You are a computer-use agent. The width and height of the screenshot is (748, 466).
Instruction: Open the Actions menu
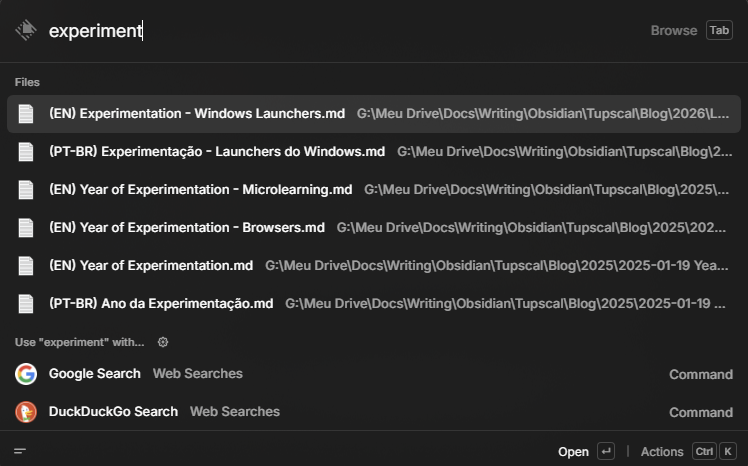point(662,451)
